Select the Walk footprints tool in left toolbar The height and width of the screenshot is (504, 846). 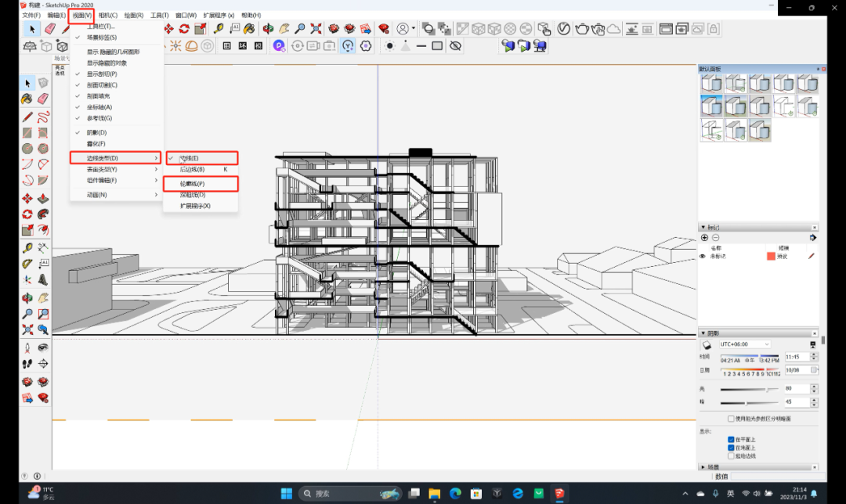(27, 364)
